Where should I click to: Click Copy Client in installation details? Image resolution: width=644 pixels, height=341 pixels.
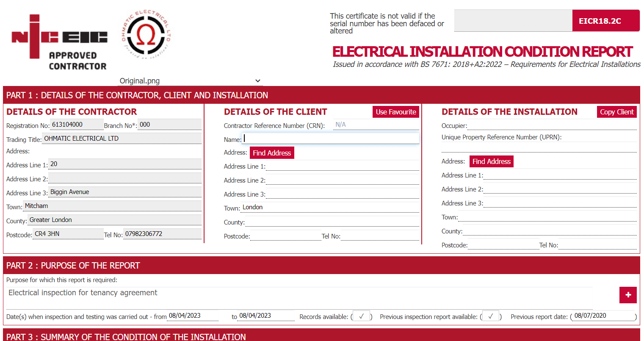616,112
